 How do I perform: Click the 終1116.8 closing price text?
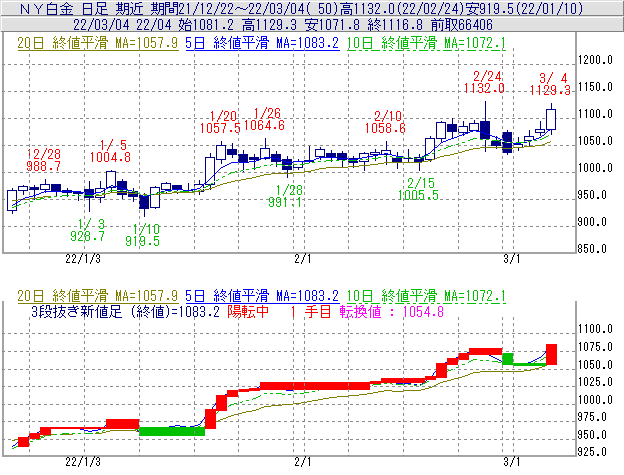click(x=395, y=25)
